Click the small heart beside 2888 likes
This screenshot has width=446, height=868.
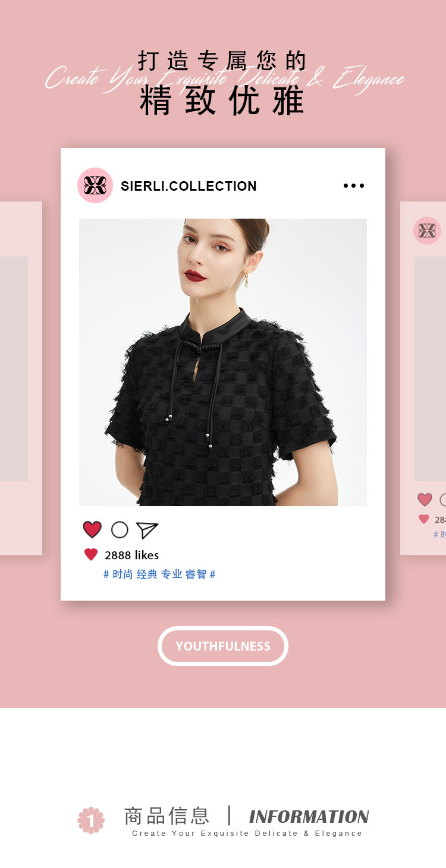(91, 555)
